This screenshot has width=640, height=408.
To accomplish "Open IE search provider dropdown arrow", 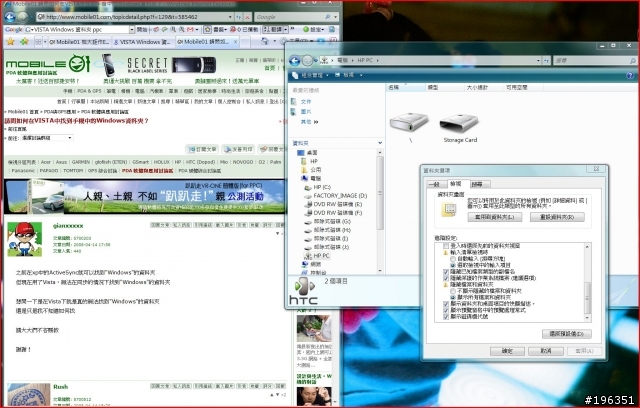I will click(336, 17).
